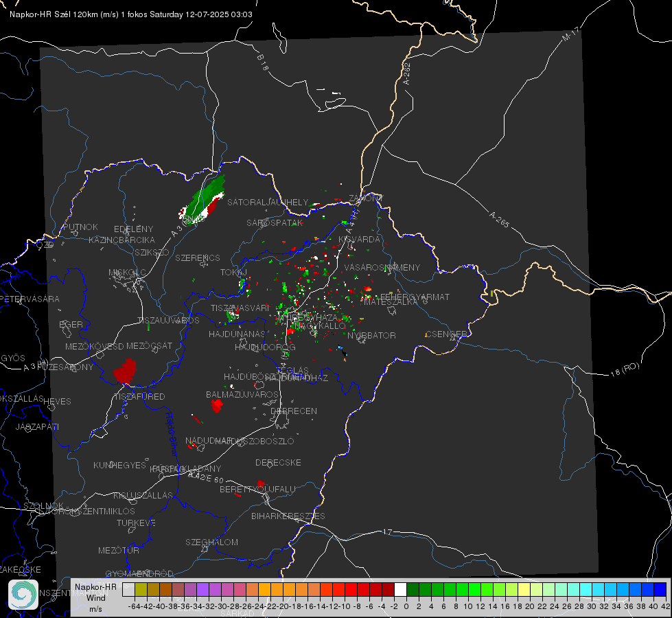
Task: Select the KISVÁRDA city label
Action: pos(359,240)
